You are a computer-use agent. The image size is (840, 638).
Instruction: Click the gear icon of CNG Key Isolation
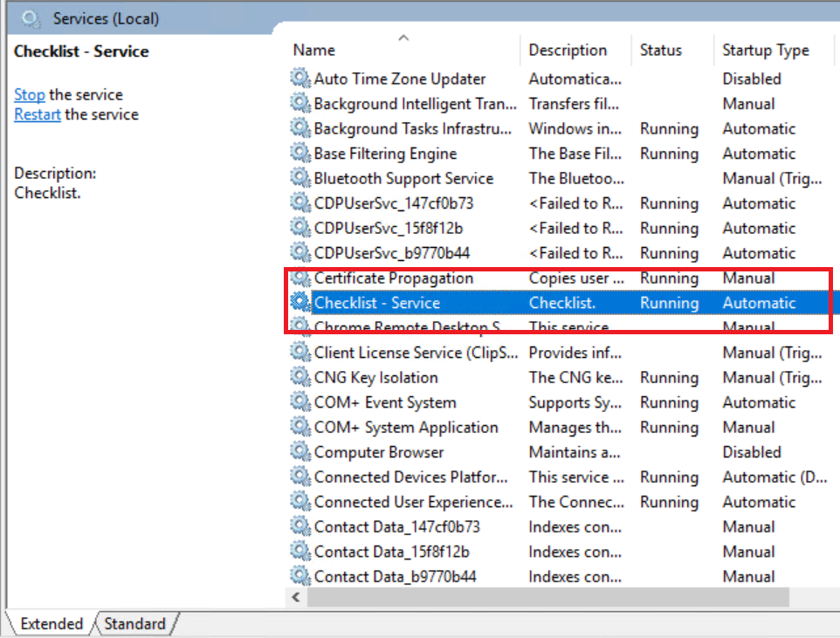(x=300, y=377)
